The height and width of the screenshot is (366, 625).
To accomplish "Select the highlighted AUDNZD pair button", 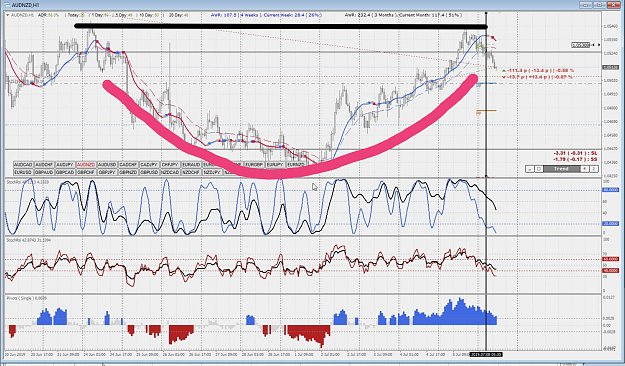I will 86,165.
